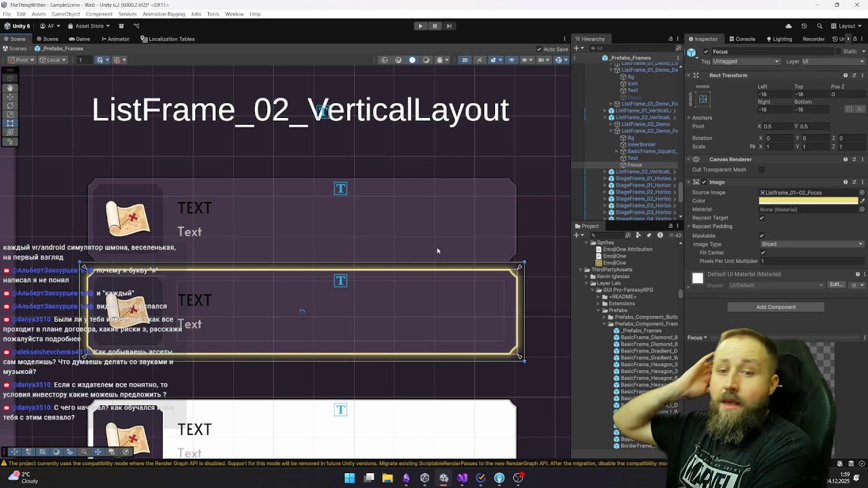Open the cloud services icon
Screen dimensions: 868x488
[789, 26]
